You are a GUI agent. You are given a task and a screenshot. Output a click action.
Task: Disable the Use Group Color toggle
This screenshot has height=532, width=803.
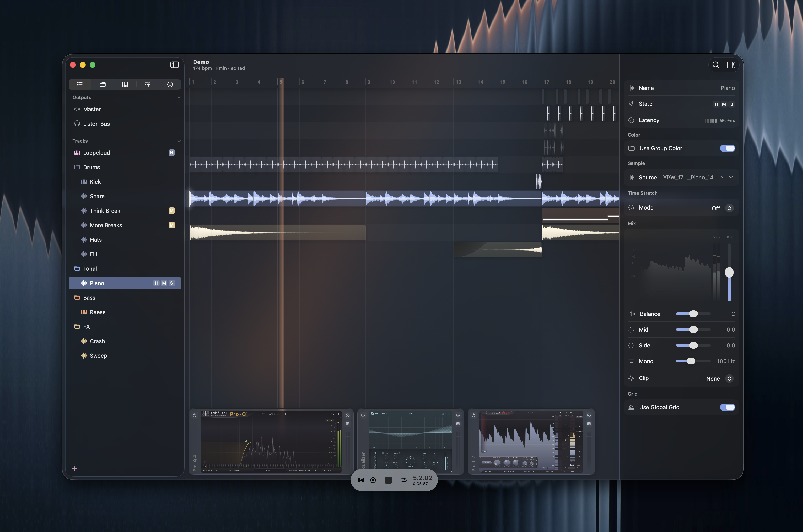(x=727, y=148)
